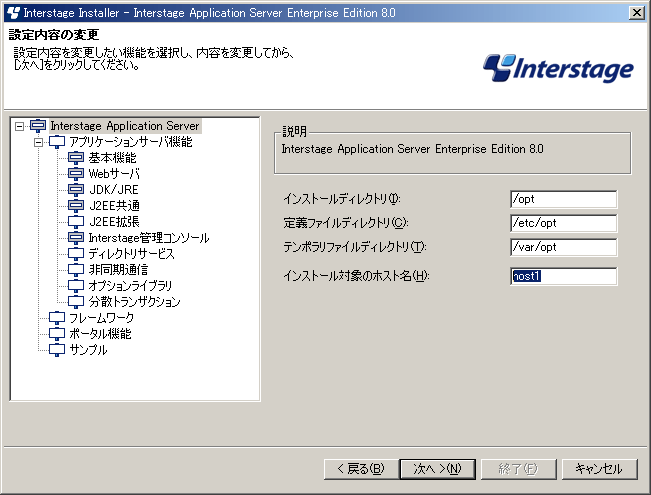
Task: Cancel installation with the キャンセル button
Action: tap(599, 469)
